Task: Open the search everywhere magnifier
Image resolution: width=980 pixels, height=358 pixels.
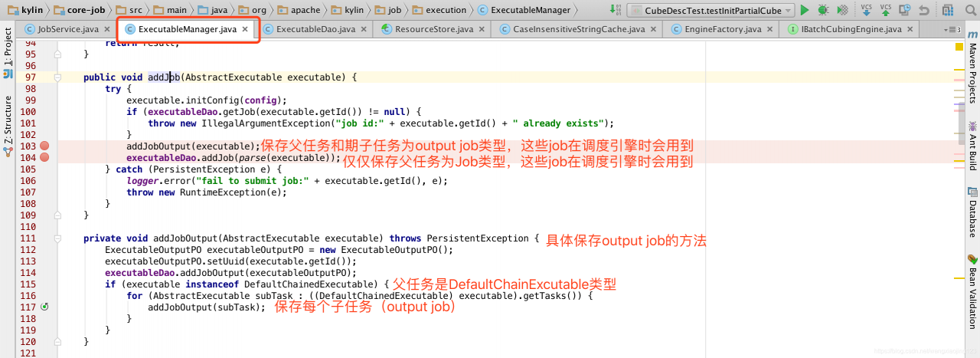Action: [969, 10]
